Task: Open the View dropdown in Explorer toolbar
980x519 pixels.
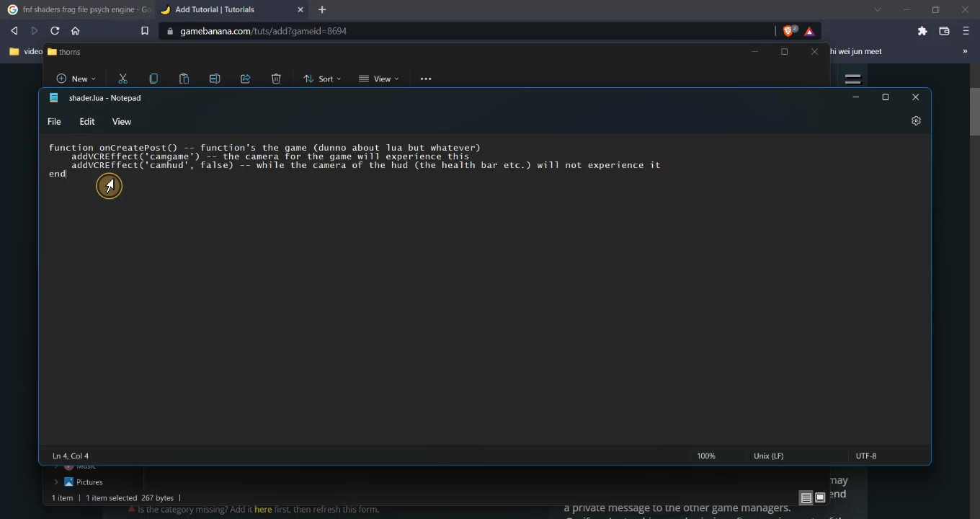Action: [x=380, y=78]
